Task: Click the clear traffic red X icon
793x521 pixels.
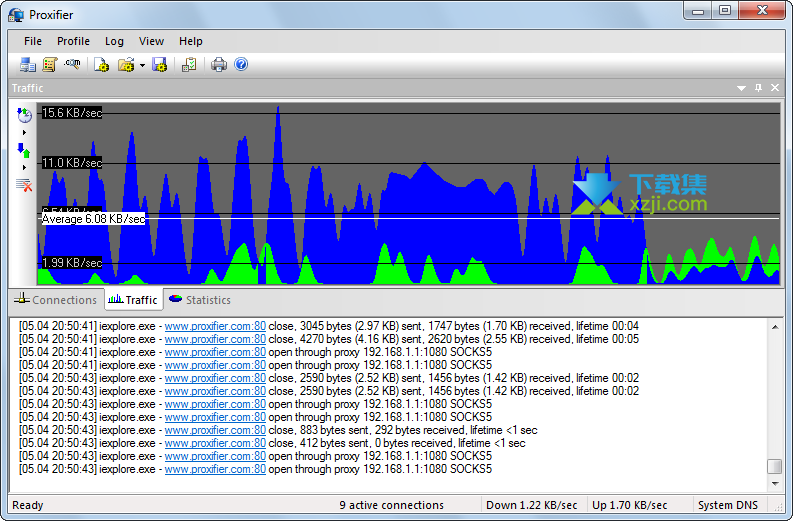Action: coord(24,185)
